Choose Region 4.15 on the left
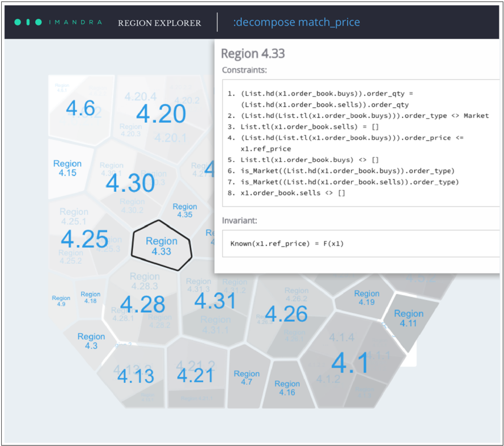 point(67,168)
